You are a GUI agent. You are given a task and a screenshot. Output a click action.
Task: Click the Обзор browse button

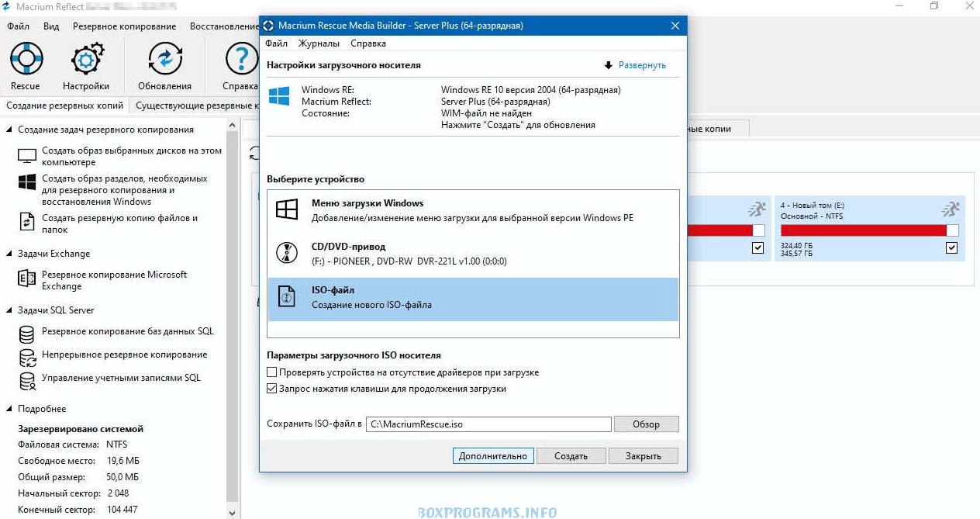[646, 424]
